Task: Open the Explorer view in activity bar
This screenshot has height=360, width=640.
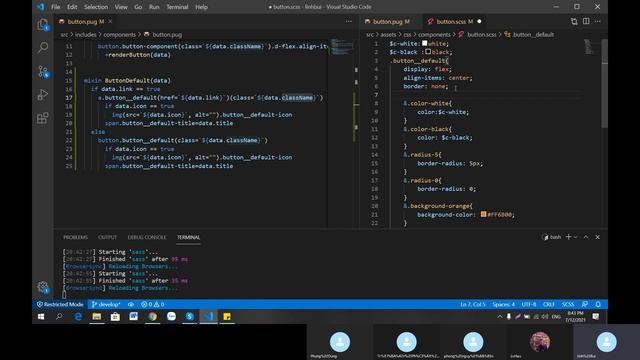Action: tap(43, 25)
